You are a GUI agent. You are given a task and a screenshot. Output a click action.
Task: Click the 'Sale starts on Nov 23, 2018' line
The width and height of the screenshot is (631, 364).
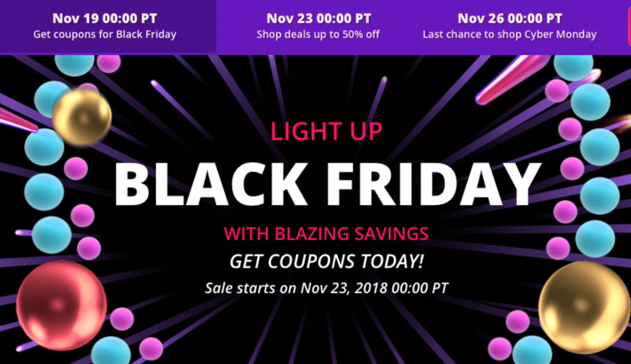coord(327,288)
